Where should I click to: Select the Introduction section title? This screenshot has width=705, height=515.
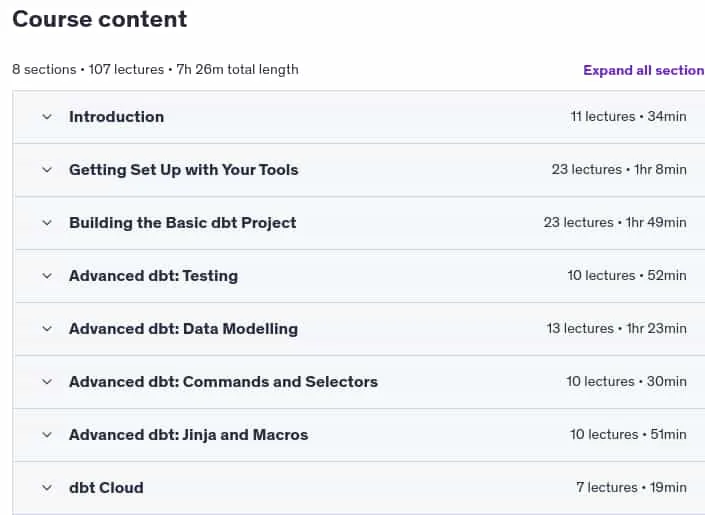pos(116,117)
